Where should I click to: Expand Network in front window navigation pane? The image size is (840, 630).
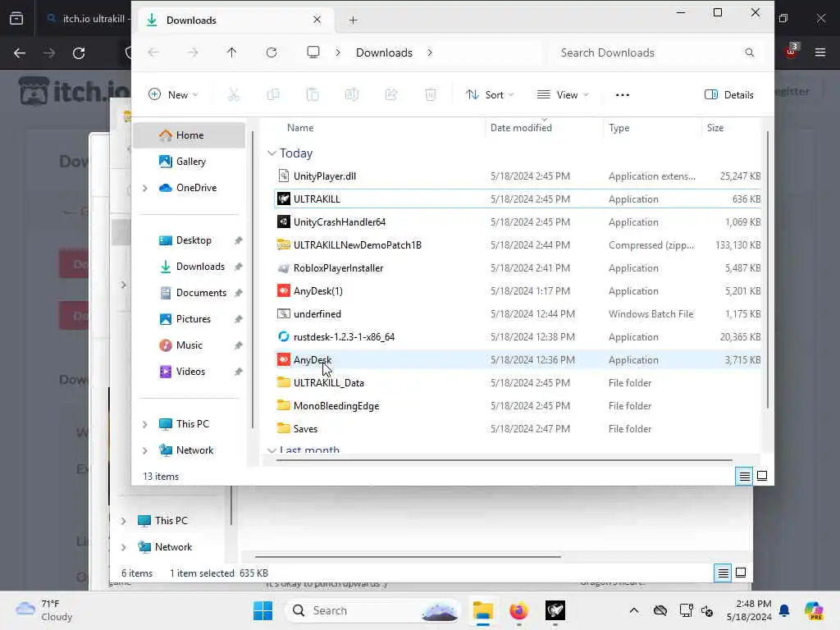pos(144,450)
